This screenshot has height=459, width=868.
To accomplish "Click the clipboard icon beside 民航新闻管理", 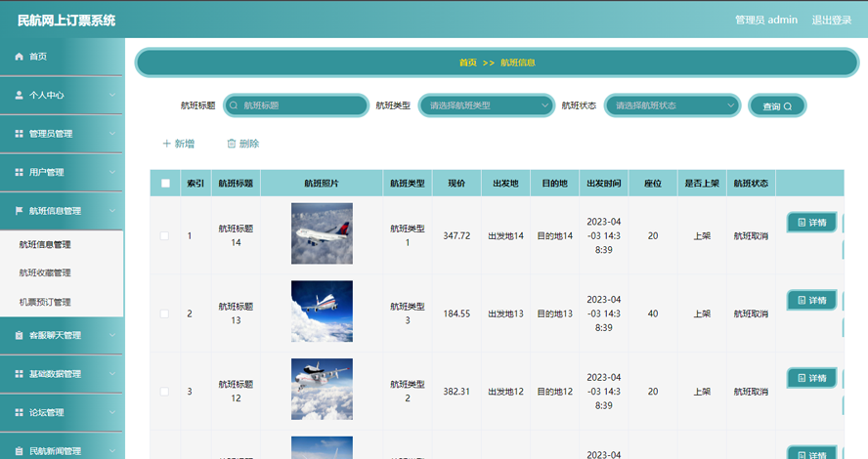I will pyautogui.click(x=19, y=451).
